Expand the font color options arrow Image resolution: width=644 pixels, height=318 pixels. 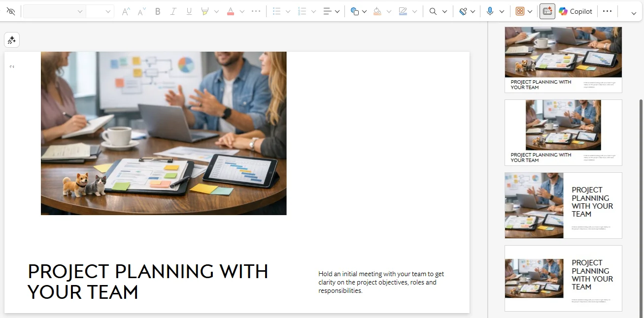tap(242, 11)
